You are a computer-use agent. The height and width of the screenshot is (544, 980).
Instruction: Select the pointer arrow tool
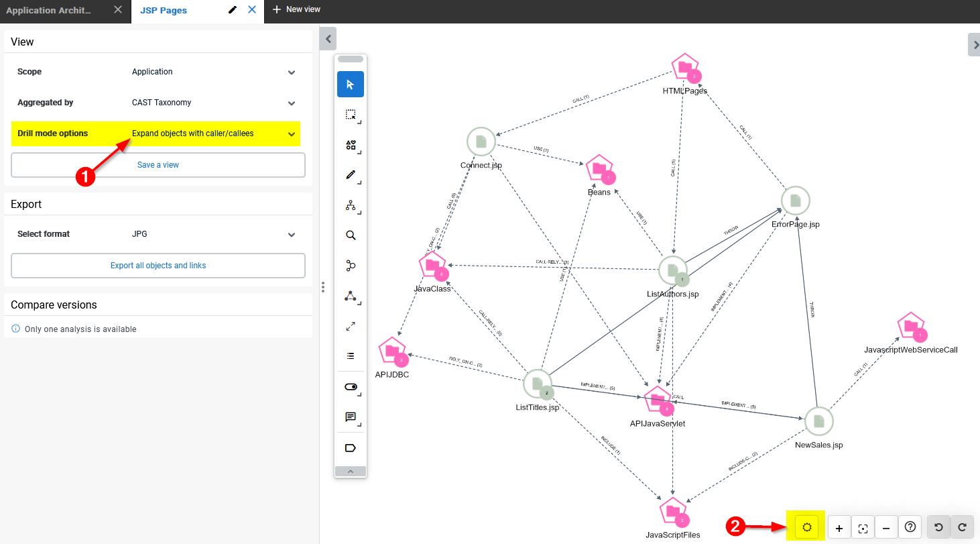pyautogui.click(x=351, y=85)
